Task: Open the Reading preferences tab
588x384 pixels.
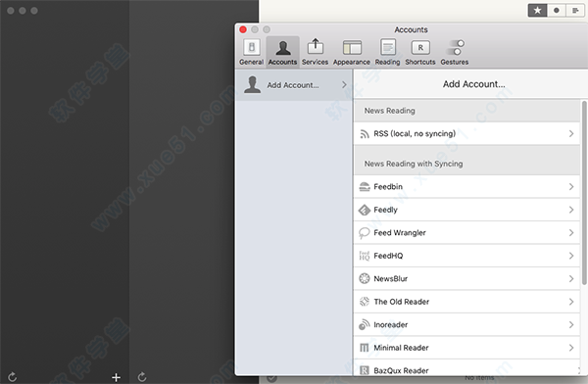Action: (387, 52)
